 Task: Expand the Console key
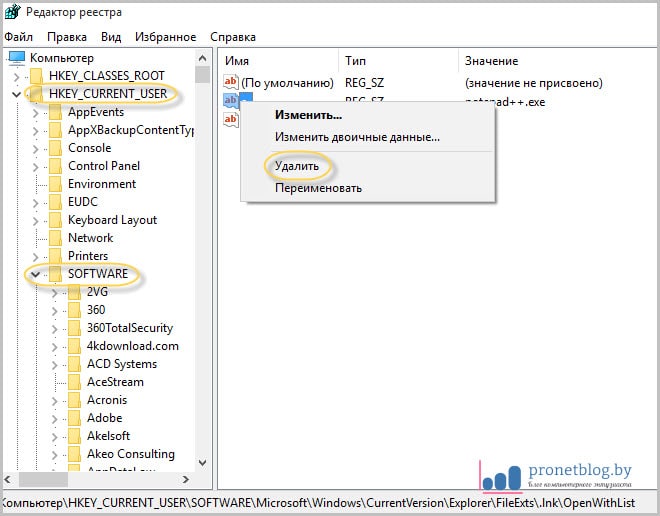coord(35,149)
